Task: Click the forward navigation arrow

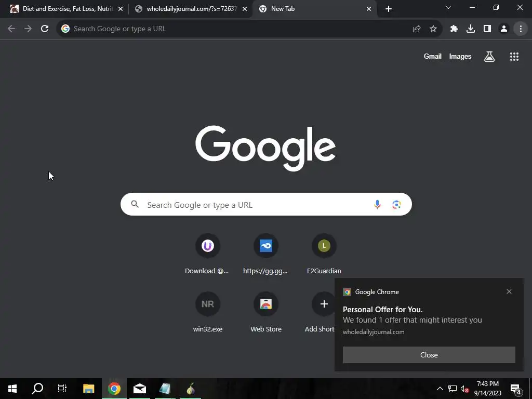Action: [x=28, y=29]
